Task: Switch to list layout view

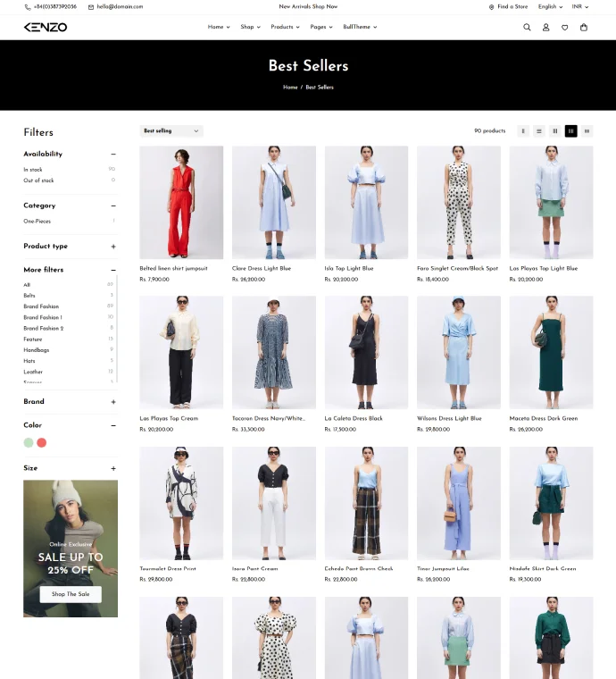Action: click(x=539, y=130)
